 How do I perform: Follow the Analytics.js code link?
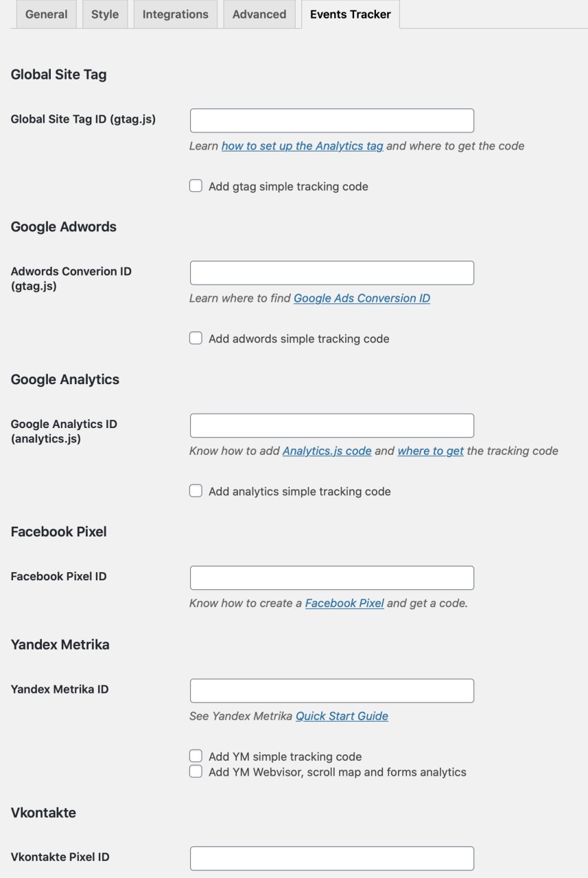(327, 451)
